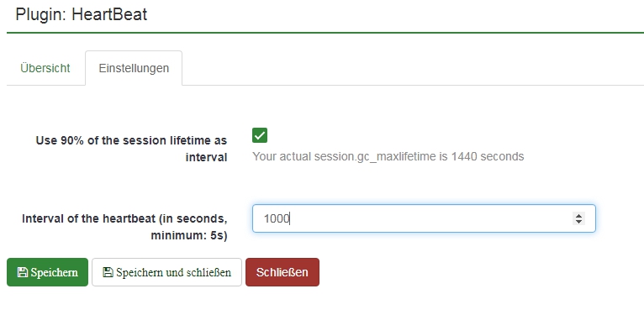644x315 pixels.
Task: Save settings with the Speichern button
Action: point(47,272)
